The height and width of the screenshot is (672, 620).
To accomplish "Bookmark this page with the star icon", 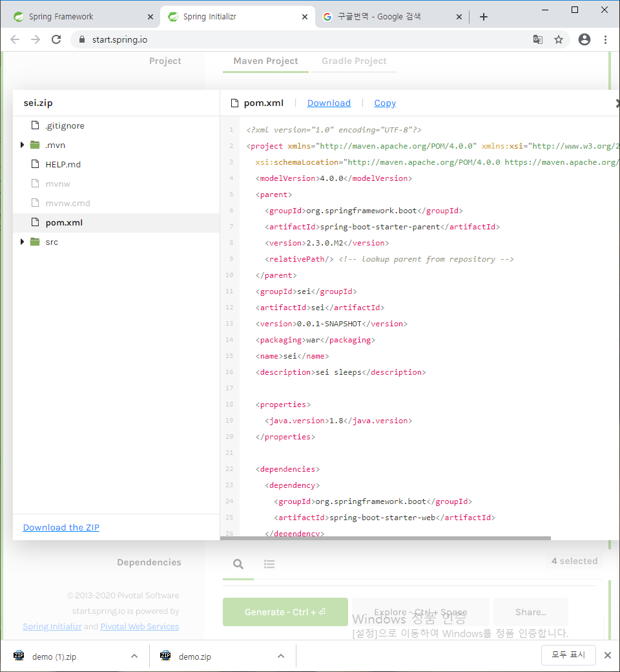I will click(558, 39).
